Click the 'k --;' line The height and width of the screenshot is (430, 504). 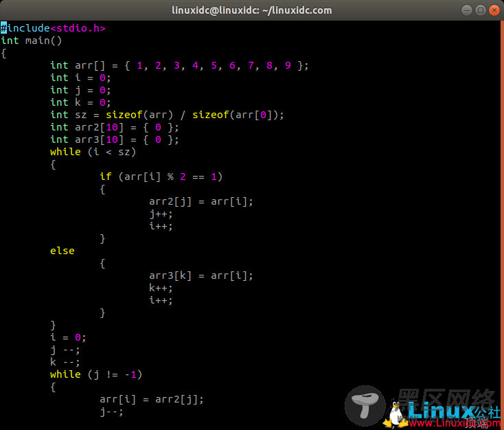coord(65,362)
